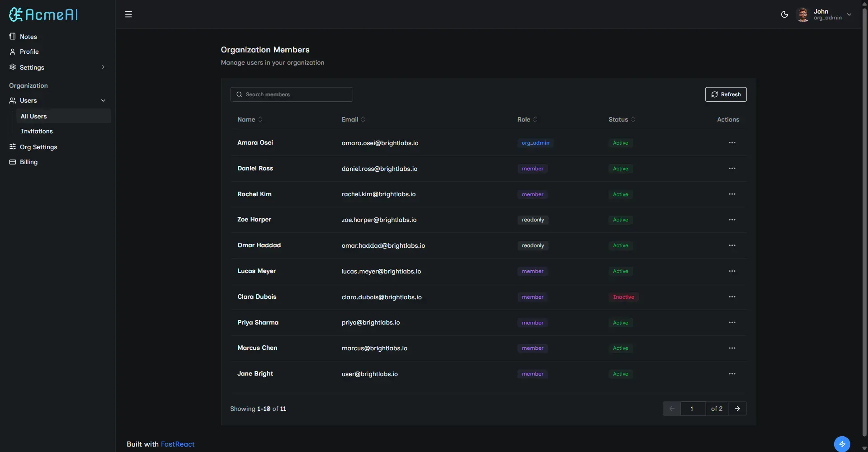Open actions menu for Lucas Meyer
Screen dimensions: 868x452
[732, 271]
